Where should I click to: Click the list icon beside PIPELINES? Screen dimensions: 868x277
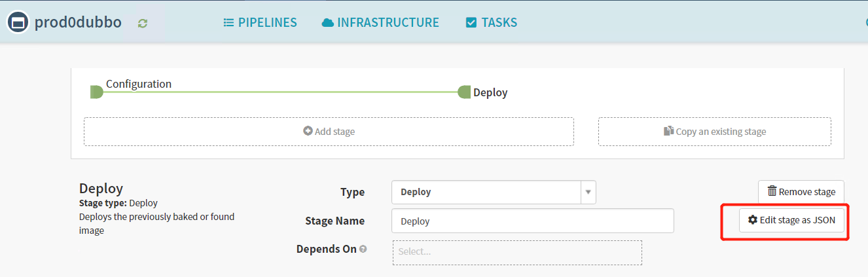pyautogui.click(x=228, y=23)
